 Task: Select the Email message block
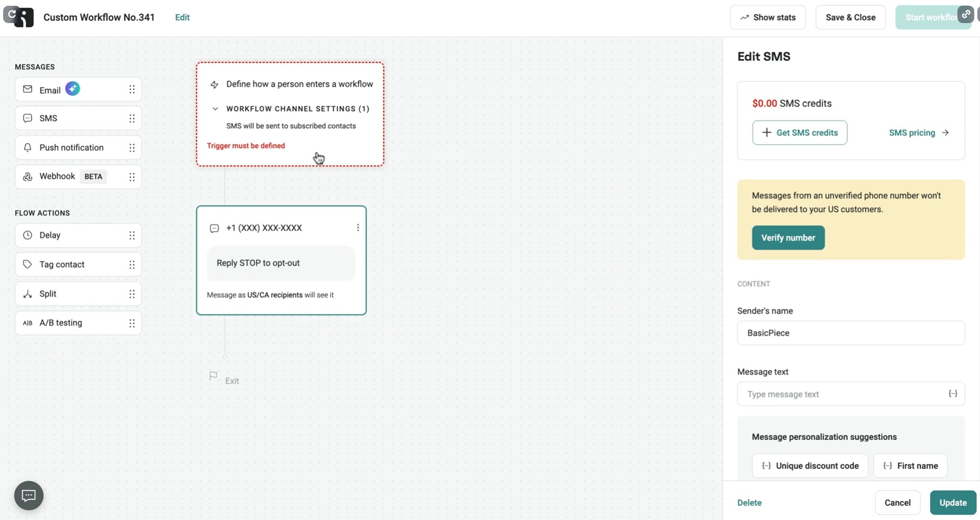click(78, 90)
